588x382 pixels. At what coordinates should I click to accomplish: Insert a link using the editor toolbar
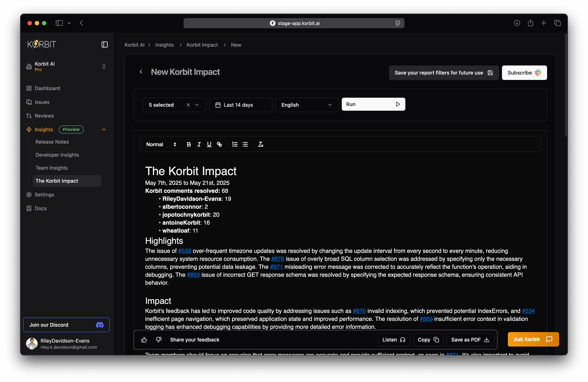click(x=219, y=144)
